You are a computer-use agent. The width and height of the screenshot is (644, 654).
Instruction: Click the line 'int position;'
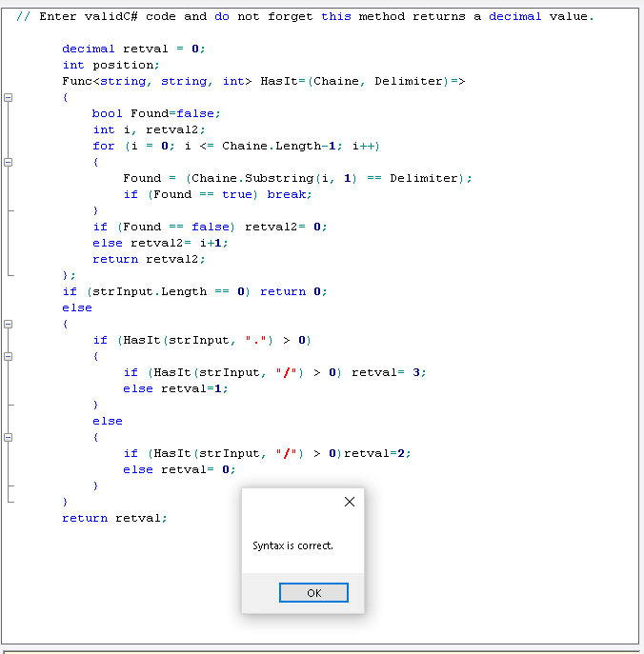coord(111,65)
